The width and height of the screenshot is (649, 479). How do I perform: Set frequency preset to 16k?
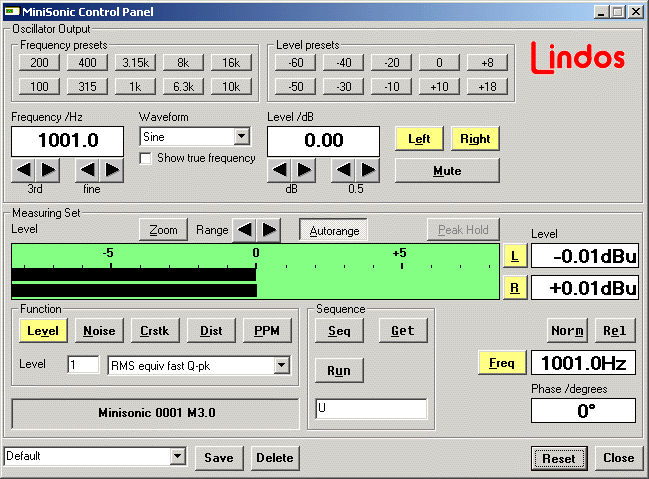pos(231,63)
